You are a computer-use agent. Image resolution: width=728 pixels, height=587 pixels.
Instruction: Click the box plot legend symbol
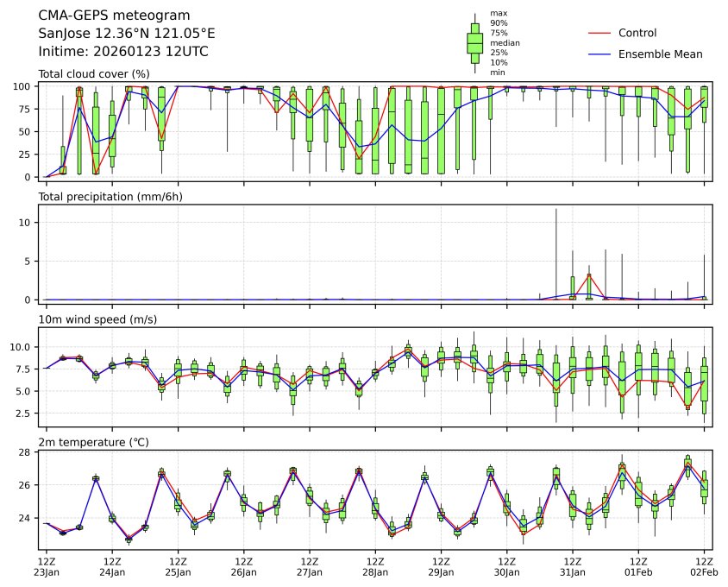[x=474, y=43]
